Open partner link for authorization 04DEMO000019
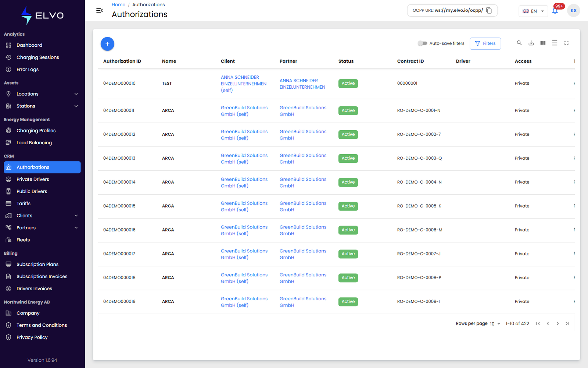Image resolution: width=588 pixels, height=368 pixels. pyautogui.click(x=303, y=302)
